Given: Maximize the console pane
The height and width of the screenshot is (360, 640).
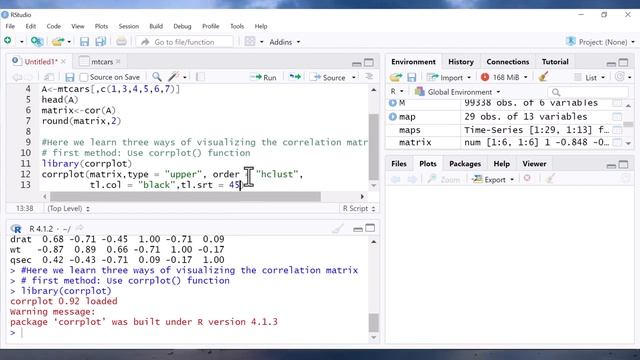Looking at the screenshot, I should coord(370,228).
